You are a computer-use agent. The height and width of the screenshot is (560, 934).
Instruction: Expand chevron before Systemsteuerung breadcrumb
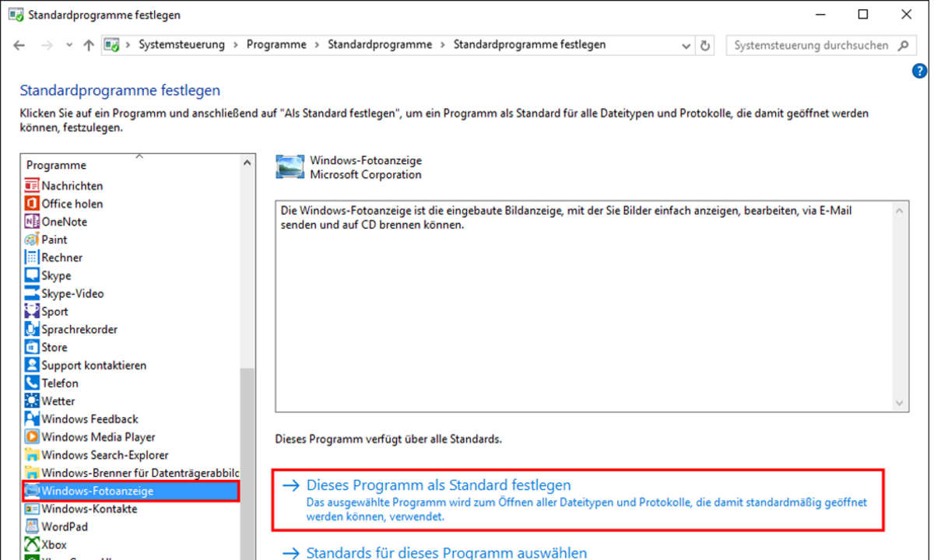(x=128, y=45)
